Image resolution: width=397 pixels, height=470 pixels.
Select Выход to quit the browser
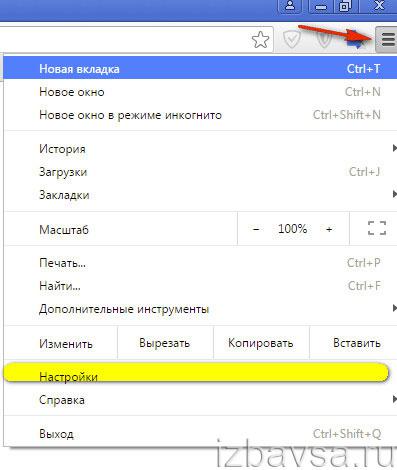pyautogui.click(x=200, y=434)
